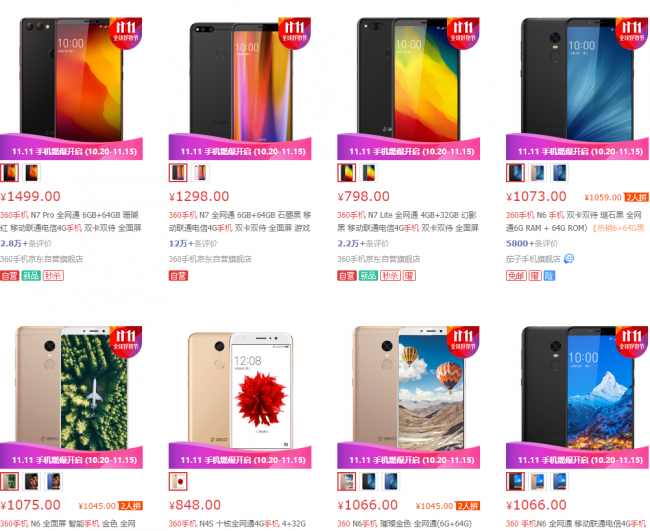
Task: Select the blue variant of ¥1075 N6
Action: [54, 482]
